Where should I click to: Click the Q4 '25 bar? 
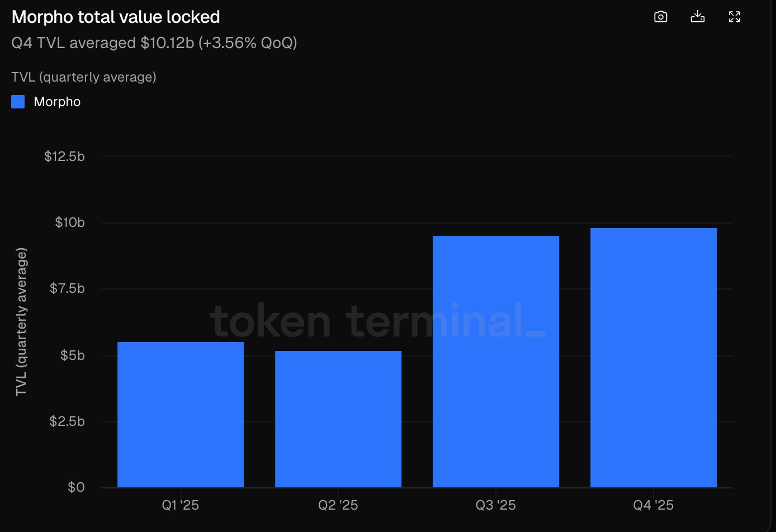654,358
